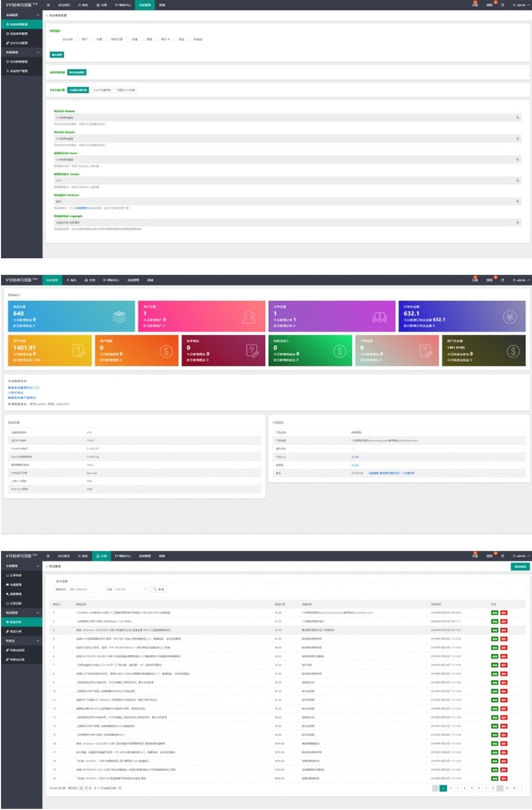Open the 640 product count card

(x=71, y=316)
